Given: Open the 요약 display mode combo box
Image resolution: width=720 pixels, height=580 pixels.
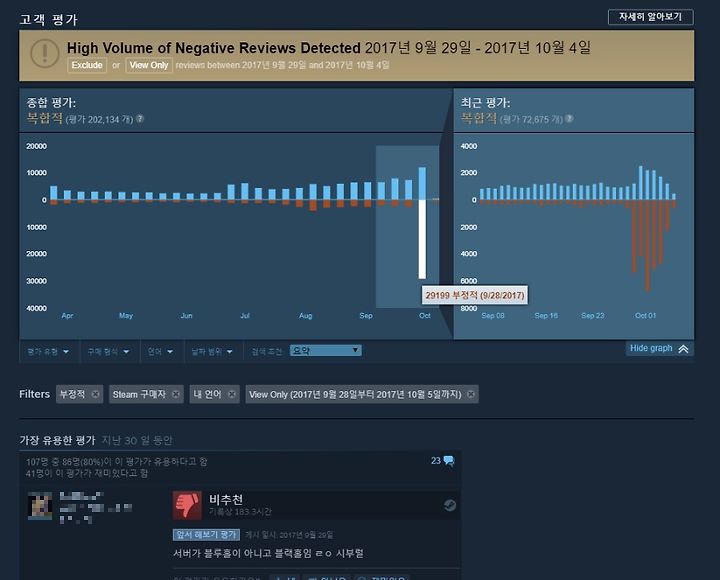Looking at the screenshot, I should coord(326,351).
